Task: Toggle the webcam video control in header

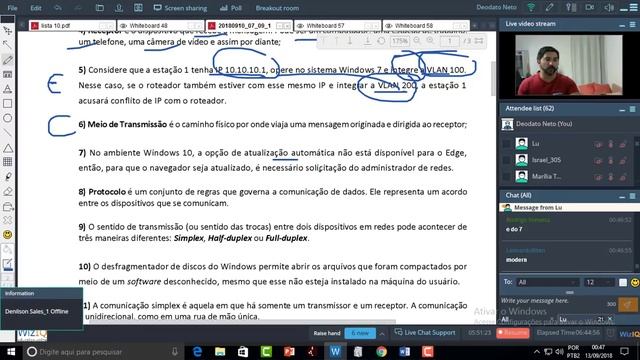Action: pyautogui.click(x=589, y=7)
